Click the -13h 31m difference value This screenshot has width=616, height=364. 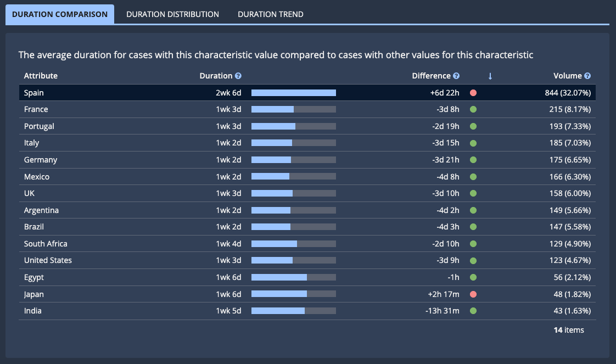tap(443, 311)
